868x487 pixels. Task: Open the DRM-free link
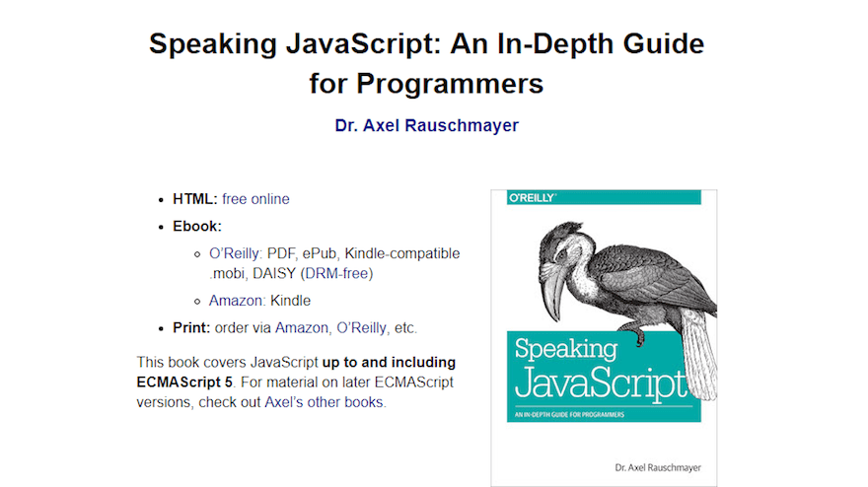click(336, 273)
